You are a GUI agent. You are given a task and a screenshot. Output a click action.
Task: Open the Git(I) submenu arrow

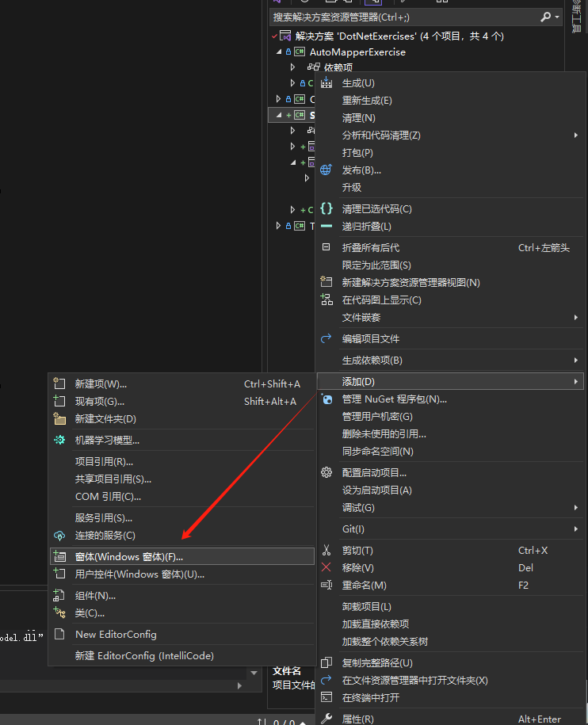pyautogui.click(x=575, y=528)
